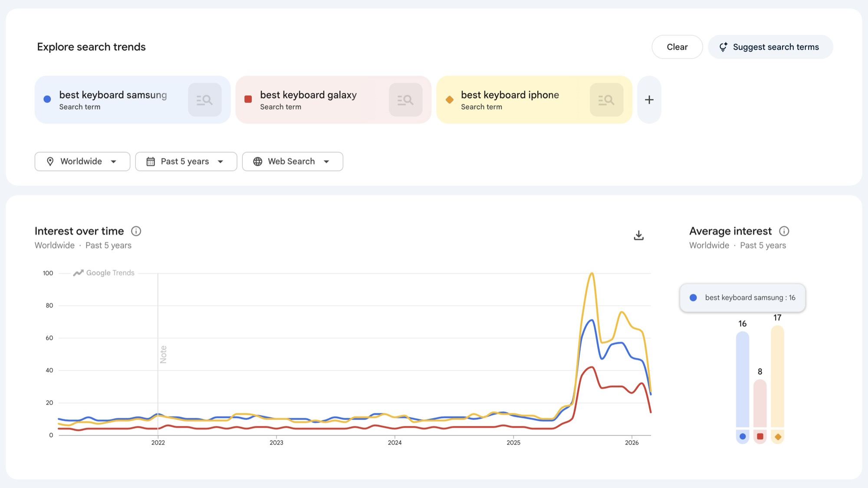Toggle the red square series marker under the bars
The image size is (868, 488).
coord(760,436)
